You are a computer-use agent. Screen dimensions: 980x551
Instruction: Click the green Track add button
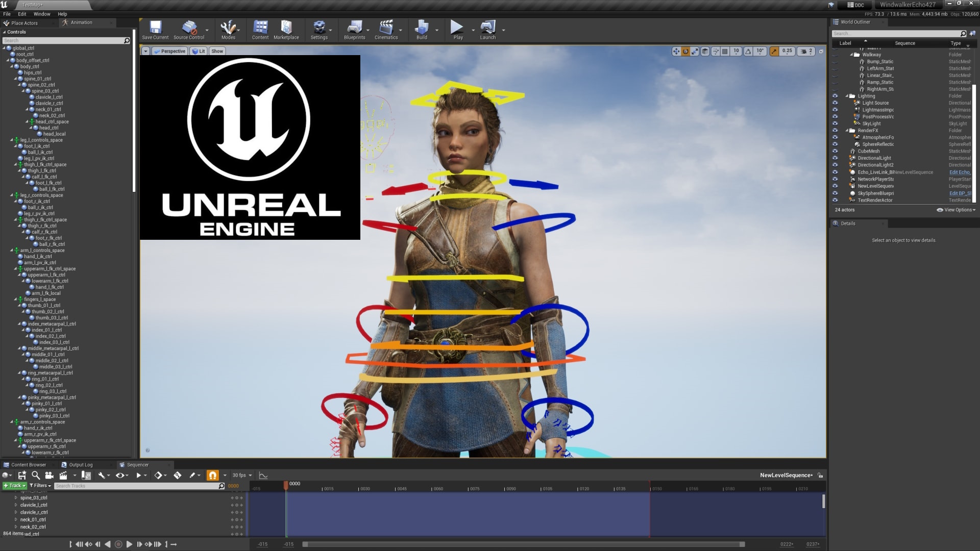14,486
